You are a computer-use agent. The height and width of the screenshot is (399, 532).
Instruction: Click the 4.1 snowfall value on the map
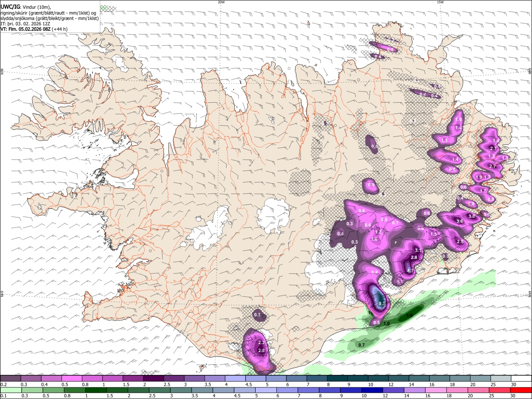(410, 271)
